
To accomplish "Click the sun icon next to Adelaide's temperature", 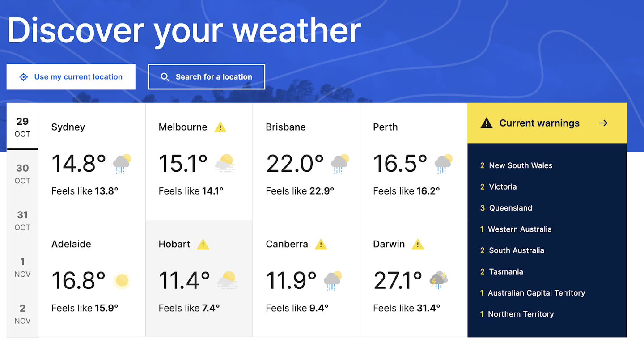I will click(122, 280).
